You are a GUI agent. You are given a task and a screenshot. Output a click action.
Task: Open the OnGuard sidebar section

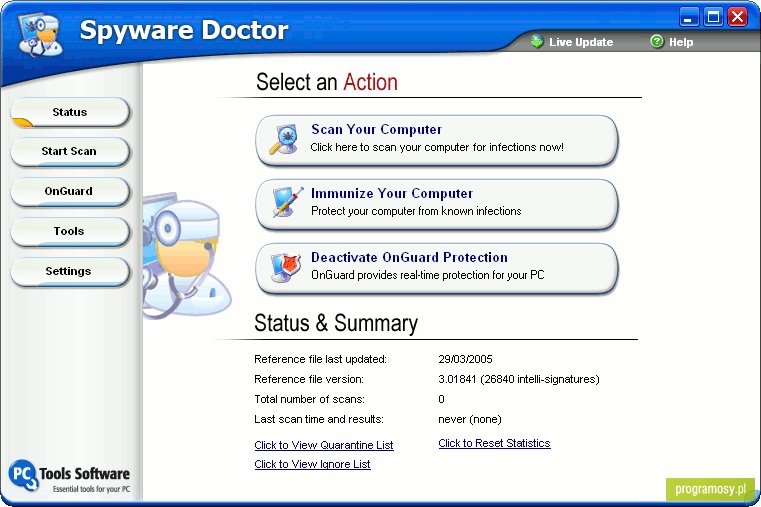tap(70, 191)
